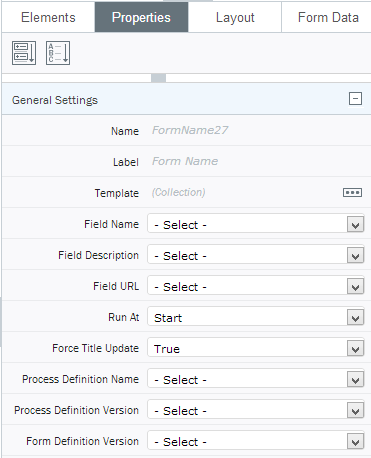Image resolution: width=371 pixels, height=458 pixels.
Task: Expand the Process Definition Version dropdown
Action: click(256, 410)
